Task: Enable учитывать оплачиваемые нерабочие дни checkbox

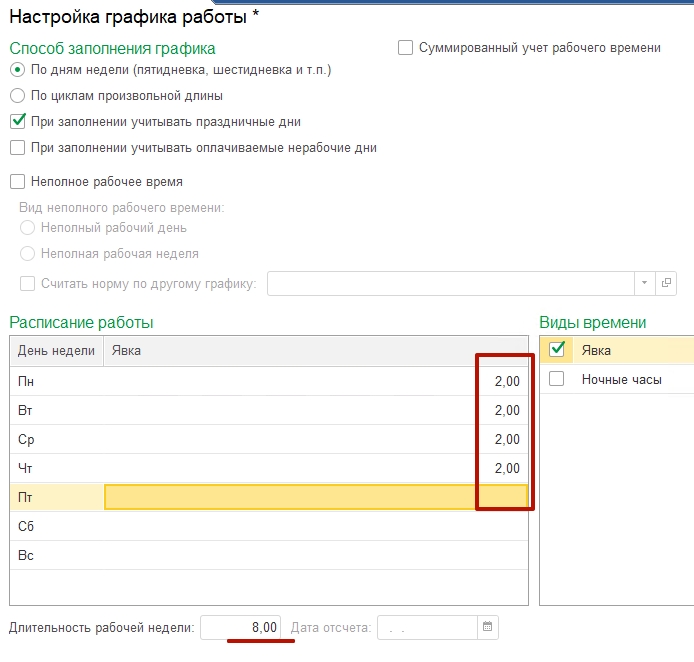Action: [17, 147]
